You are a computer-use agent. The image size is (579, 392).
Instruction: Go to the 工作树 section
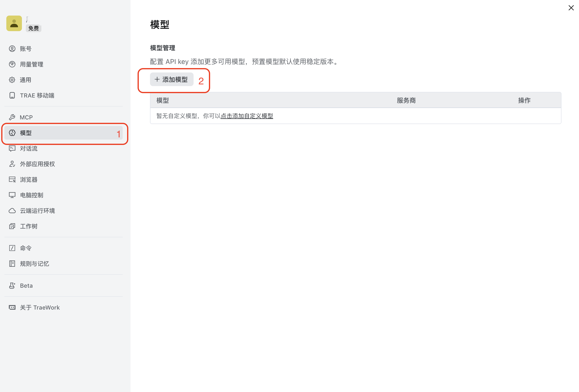[63, 226]
